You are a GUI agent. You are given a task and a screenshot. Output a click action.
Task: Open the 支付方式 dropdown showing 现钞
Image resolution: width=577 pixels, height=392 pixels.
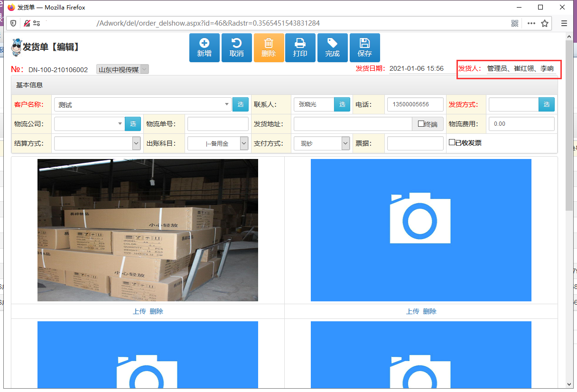click(322, 143)
